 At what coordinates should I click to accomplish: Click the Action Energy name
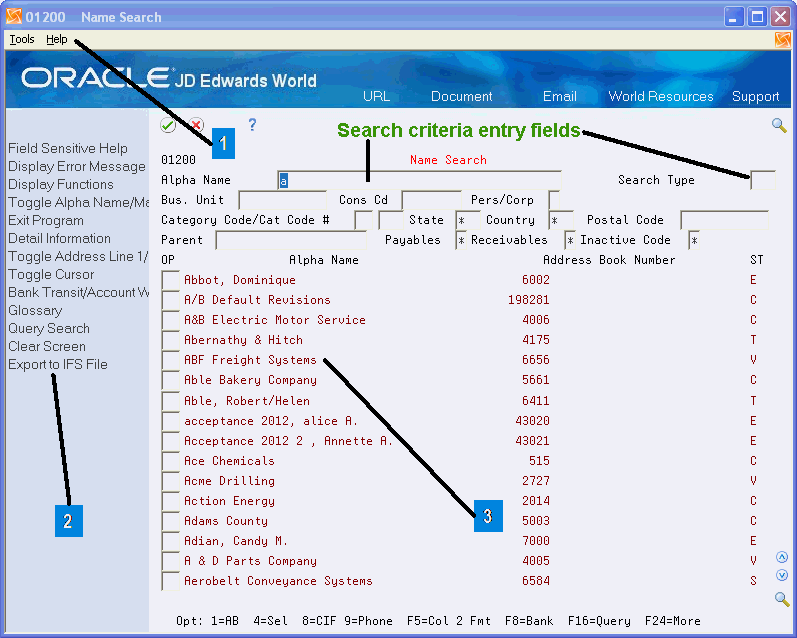(x=229, y=501)
